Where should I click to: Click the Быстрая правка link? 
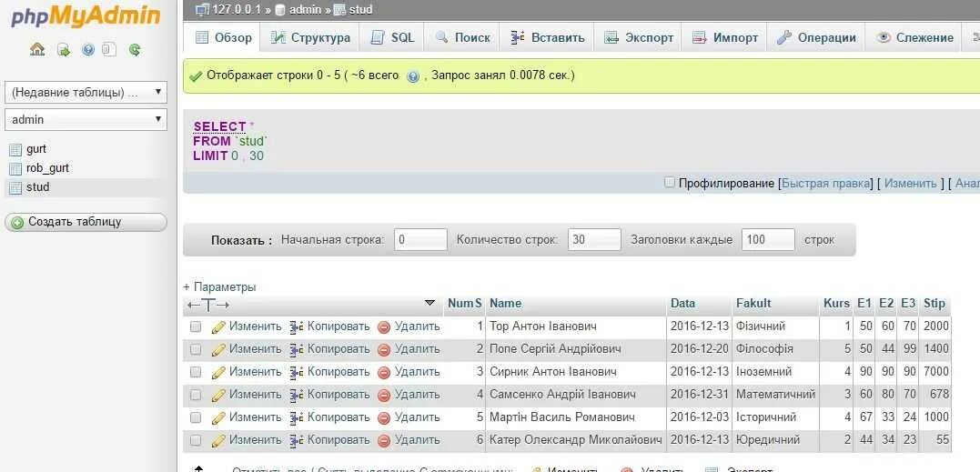pos(825,183)
